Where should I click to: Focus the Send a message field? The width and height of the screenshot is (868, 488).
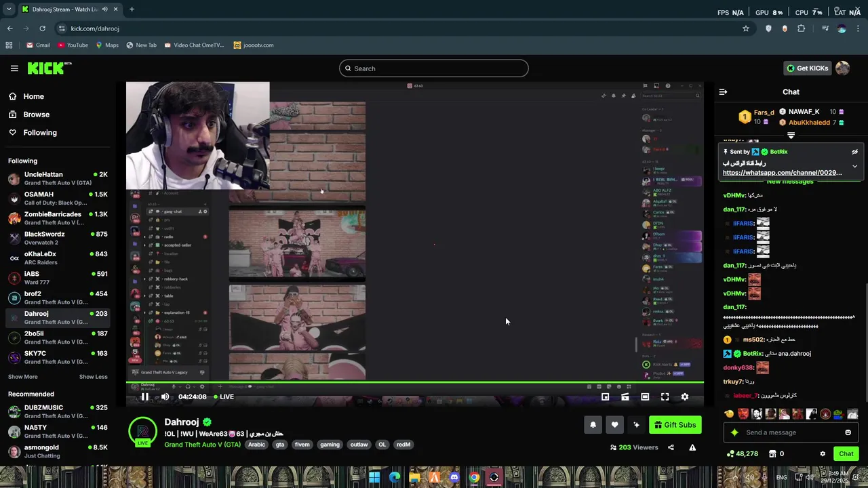coord(791,432)
